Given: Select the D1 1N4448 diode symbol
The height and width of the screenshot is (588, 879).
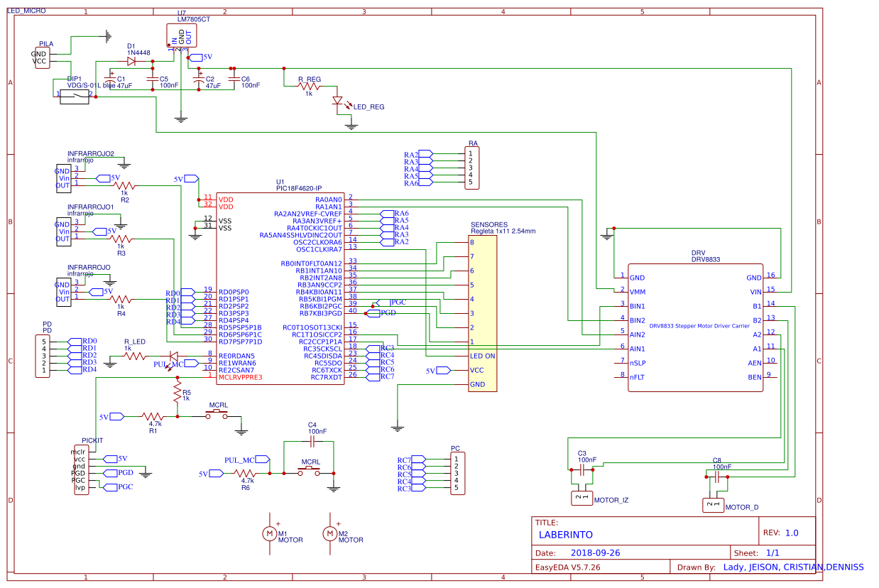Looking at the screenshot, I should pos(131,61).
